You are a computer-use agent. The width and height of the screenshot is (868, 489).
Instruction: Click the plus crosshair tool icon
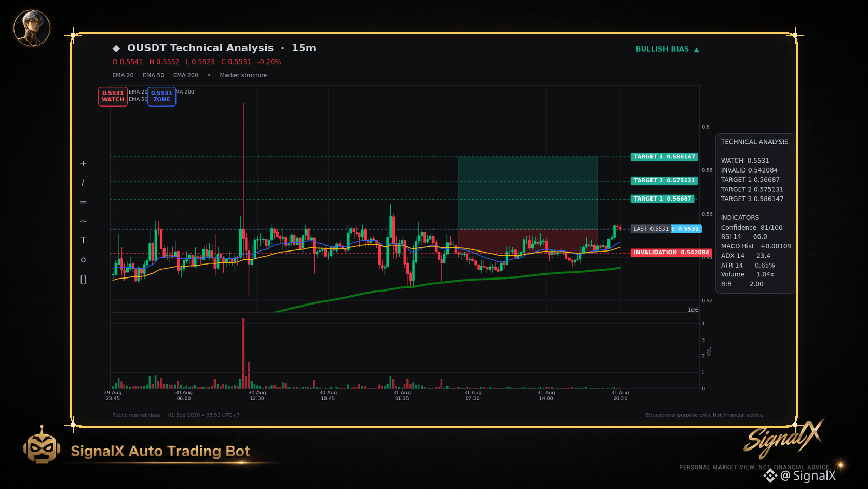click(83, 163)
